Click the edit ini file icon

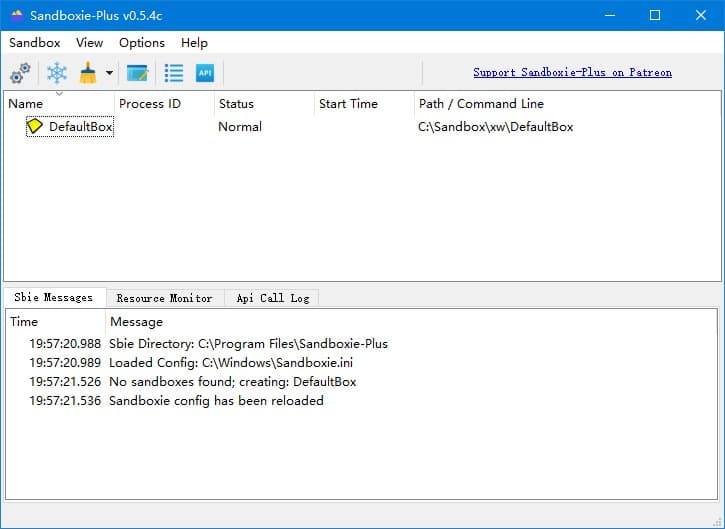138,73
